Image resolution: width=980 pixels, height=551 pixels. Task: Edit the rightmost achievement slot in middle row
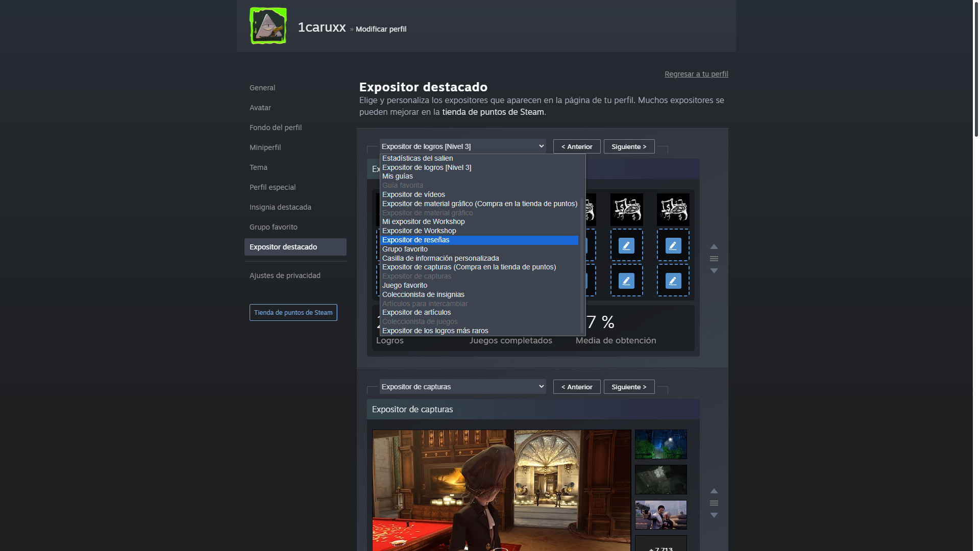tap(673, 245)
